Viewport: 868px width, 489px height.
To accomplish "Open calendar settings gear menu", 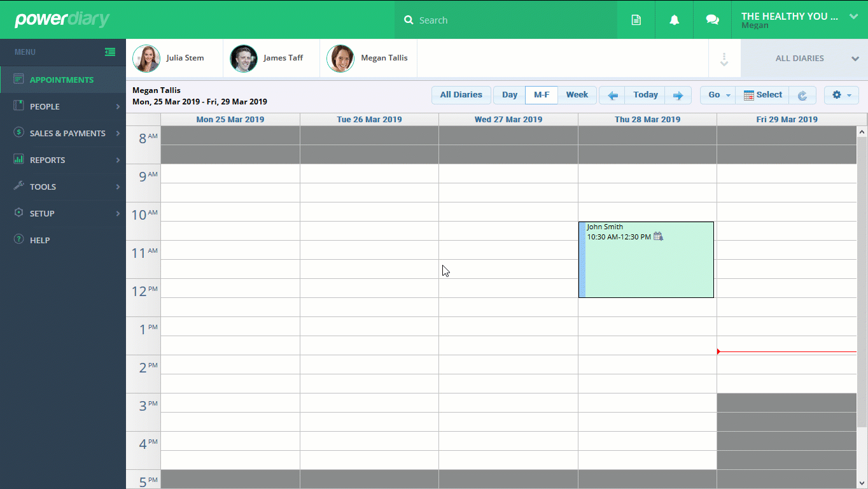I will 841,95.
